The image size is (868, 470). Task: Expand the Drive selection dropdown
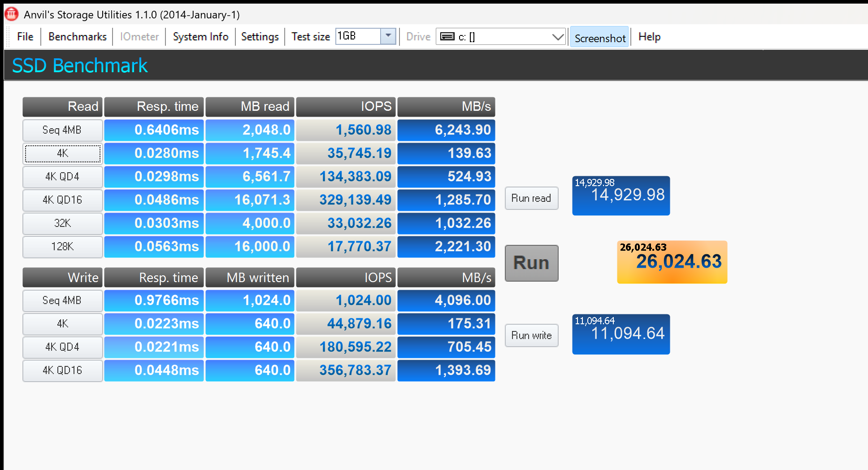click(557, 37)
